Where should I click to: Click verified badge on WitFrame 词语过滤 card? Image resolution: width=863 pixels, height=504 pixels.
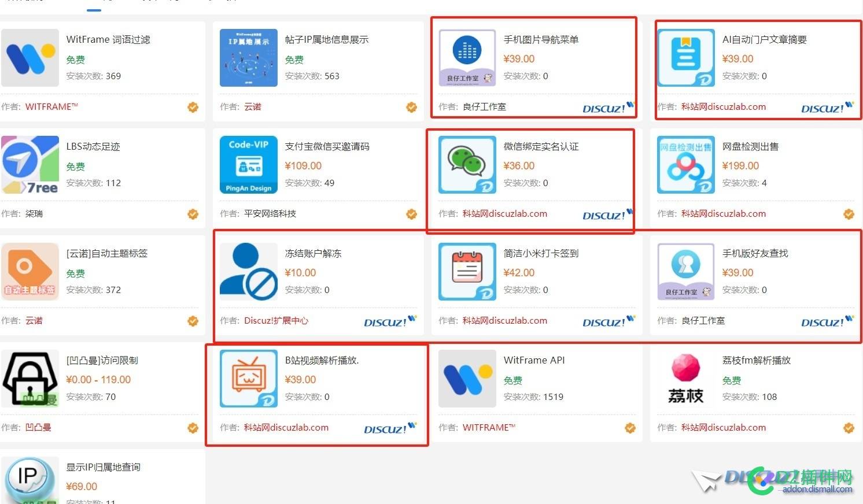pyautogui.click(x=193, y=107)
